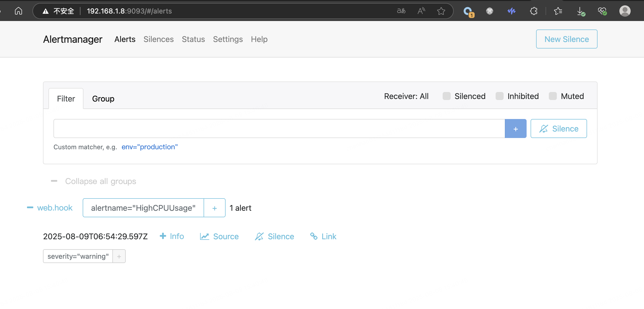Viewport: 644px width, 309px height.
Task: Click the env="production" example matcher
Action: coord(149,147)
